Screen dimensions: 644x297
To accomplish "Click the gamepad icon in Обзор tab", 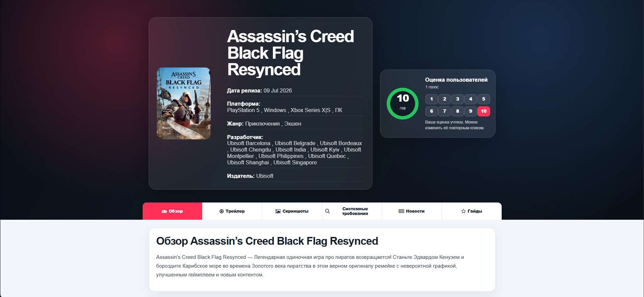I will click(x=164, y=211).
